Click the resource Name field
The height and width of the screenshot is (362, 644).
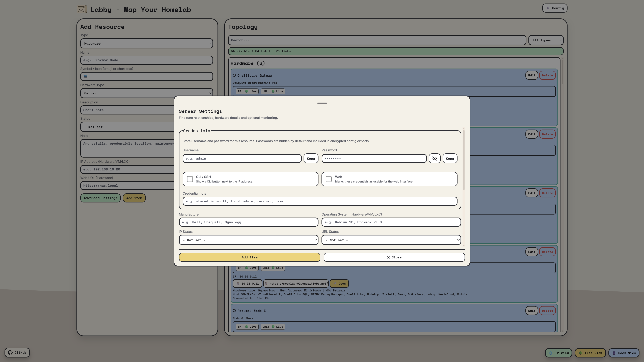147,60
